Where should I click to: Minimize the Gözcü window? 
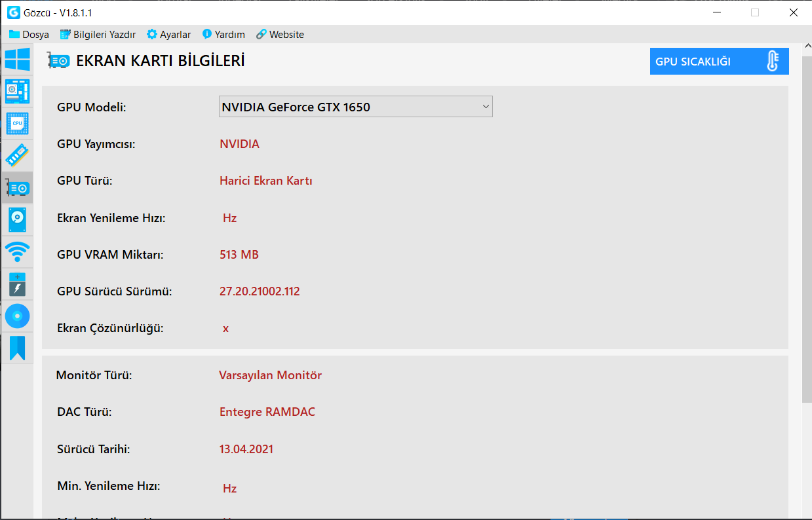716,12
